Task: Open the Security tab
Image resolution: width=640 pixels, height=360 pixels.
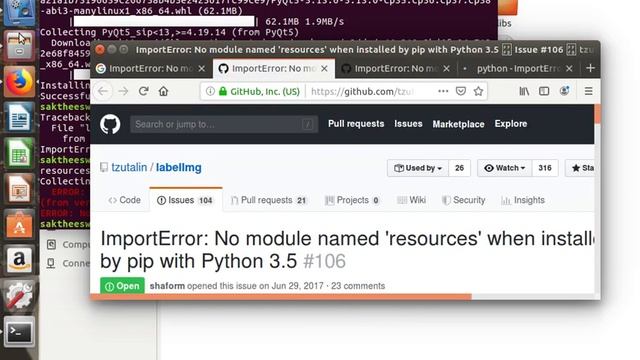Action: [464, 200]
